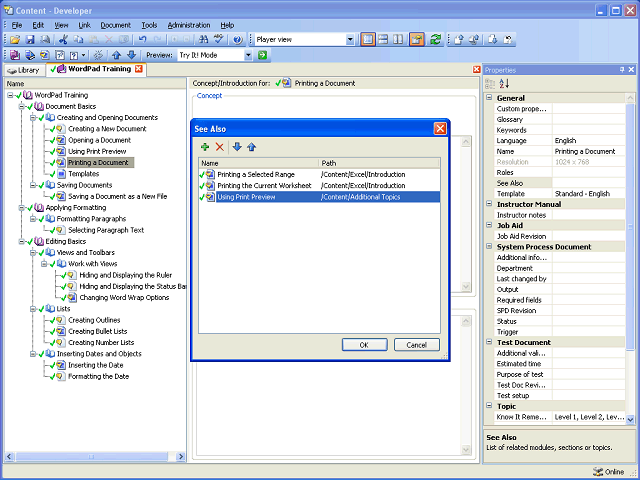Collapse the Editing Basics tree node
Image resolution: width=640 pixels, height=480 pixels.
pos(21,242)
